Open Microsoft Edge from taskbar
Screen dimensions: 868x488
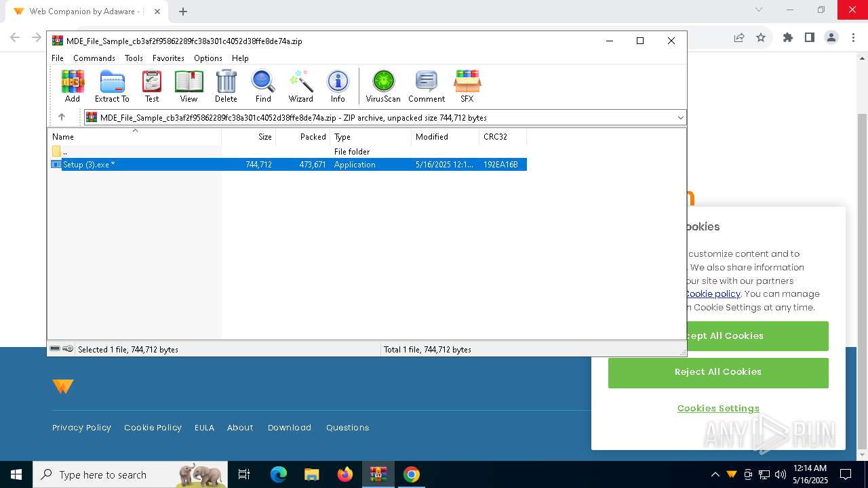[279, 474]
